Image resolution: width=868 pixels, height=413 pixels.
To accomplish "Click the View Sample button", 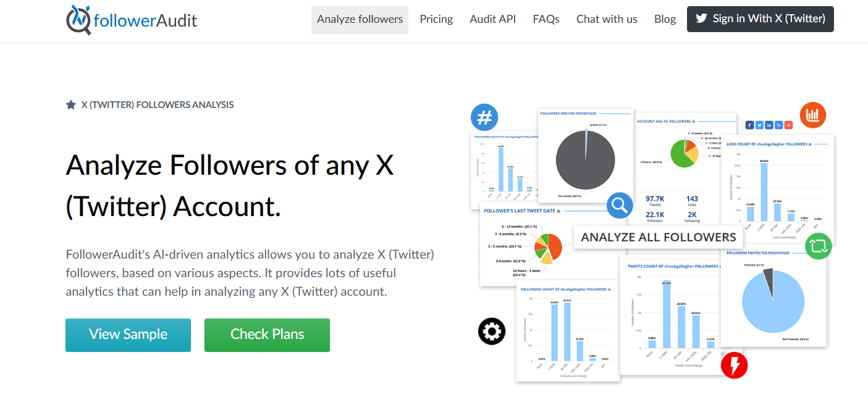I will [128, 335].
